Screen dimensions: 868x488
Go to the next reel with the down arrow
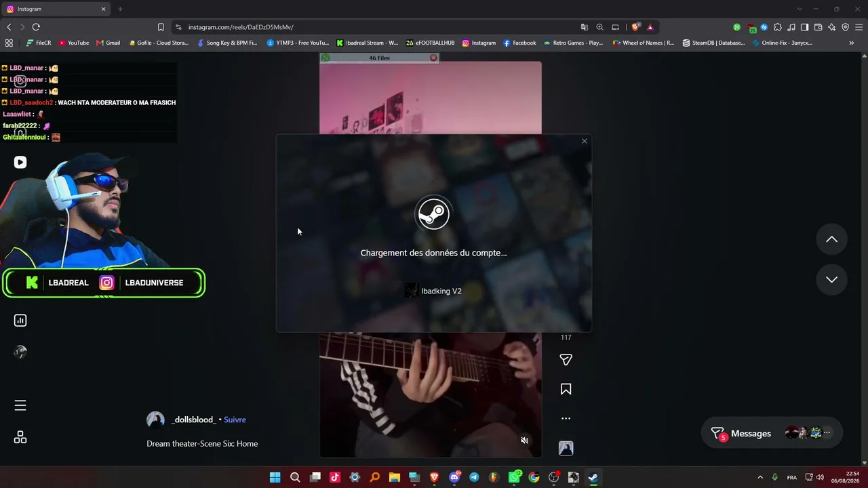[x=831, y=280]
